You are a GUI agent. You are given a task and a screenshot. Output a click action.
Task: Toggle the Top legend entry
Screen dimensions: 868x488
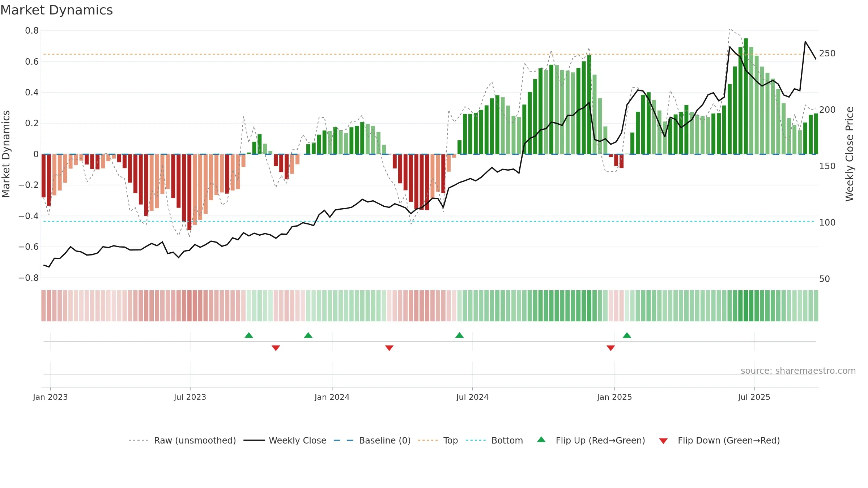[x=438, y=440]
